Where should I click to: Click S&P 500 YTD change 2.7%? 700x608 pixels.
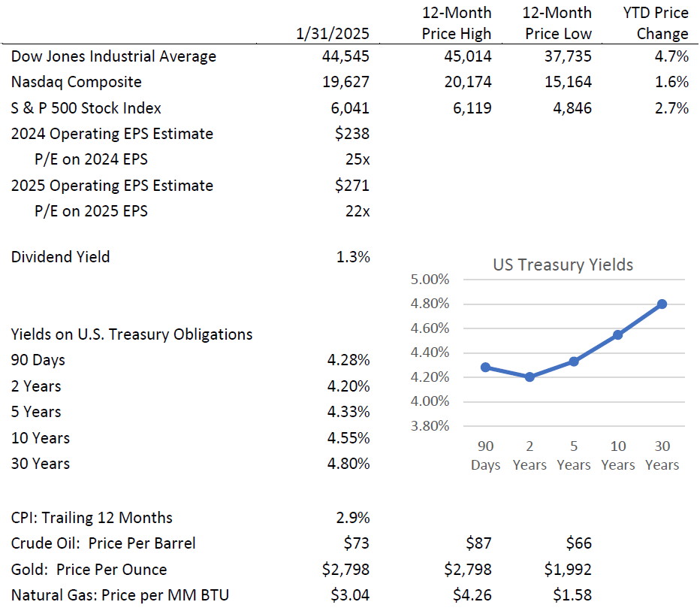pos(671,108)
